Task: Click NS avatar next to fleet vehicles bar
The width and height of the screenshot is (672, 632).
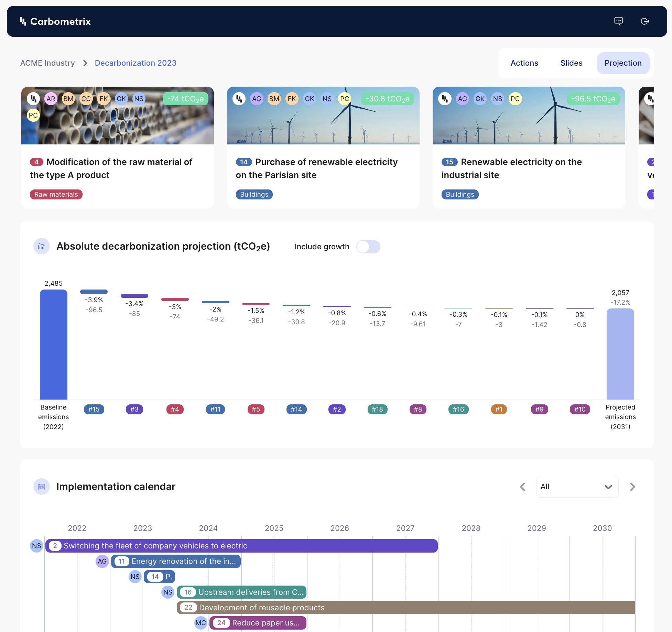Action: click(x=36, y=546)
